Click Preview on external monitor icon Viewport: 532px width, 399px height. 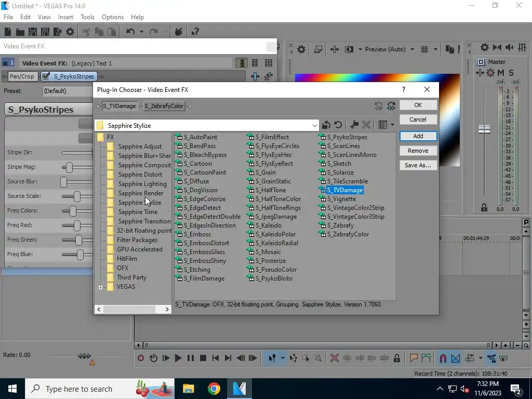318,49
